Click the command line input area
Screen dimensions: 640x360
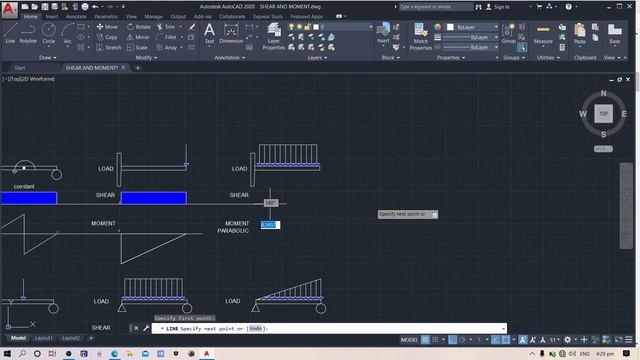[329, 329]
